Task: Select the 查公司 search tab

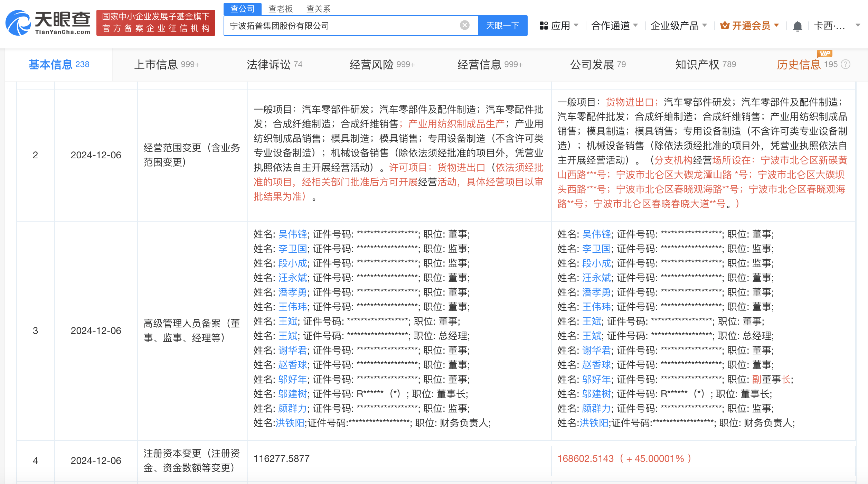Action: tap(243, 9)
